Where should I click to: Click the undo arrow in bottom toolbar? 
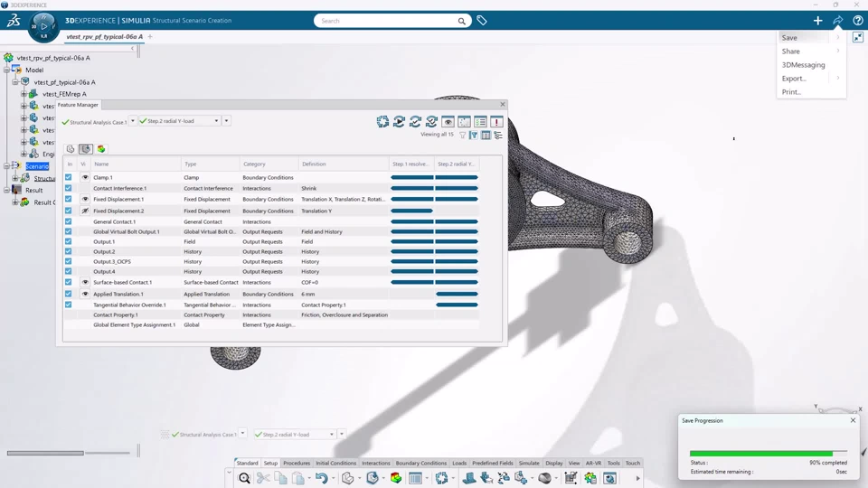[321, 478]
